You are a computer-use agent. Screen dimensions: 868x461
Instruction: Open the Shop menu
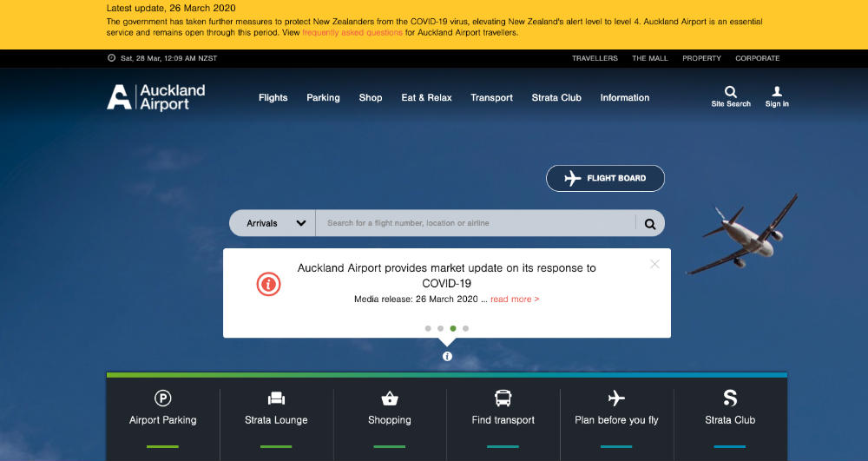tap(371, 97)
